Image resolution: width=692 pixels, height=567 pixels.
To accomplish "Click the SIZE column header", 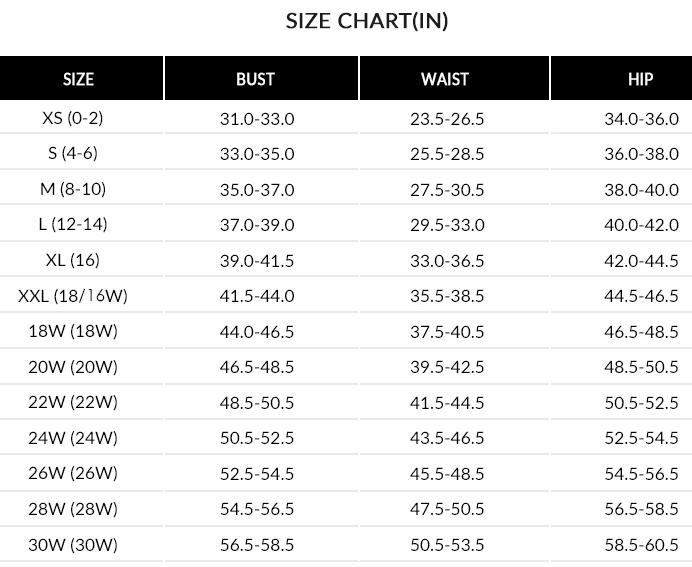I will tap(78, 79).
